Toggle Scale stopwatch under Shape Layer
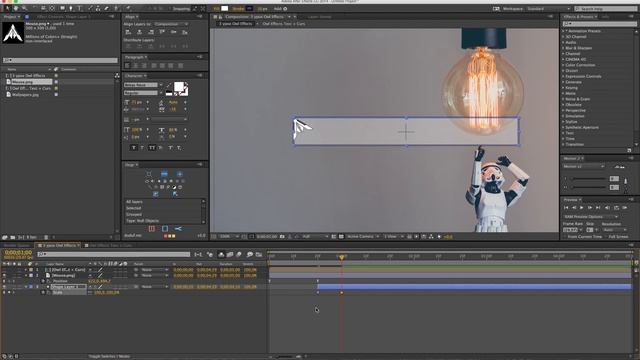The width and height of the screenshot is (640, 360). click(43, 293)
